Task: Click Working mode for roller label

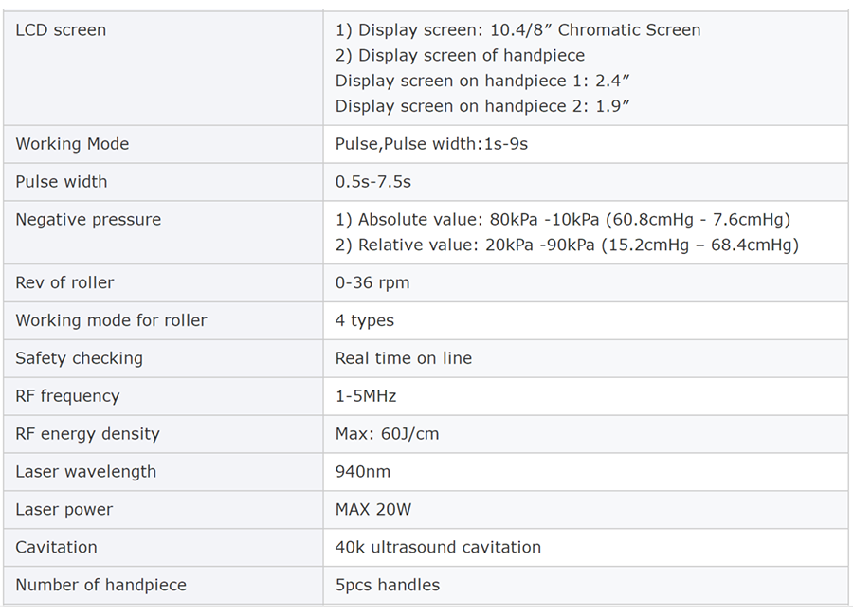Action: [x=111, y=320]
